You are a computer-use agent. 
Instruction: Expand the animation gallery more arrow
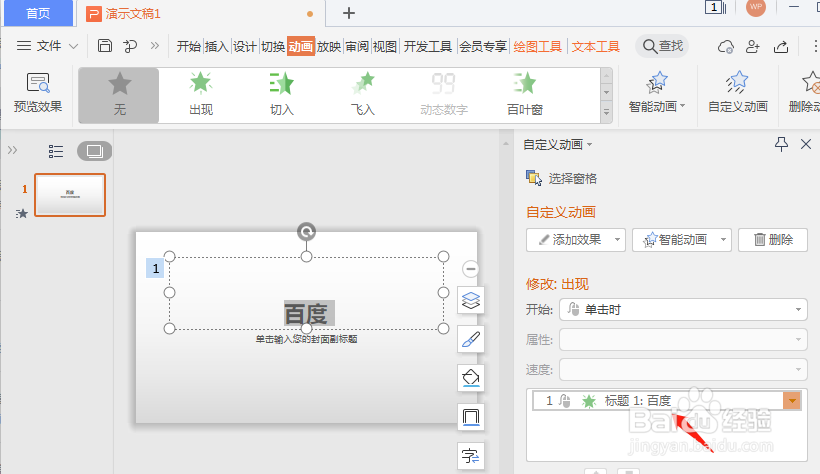tap(607, 112)
